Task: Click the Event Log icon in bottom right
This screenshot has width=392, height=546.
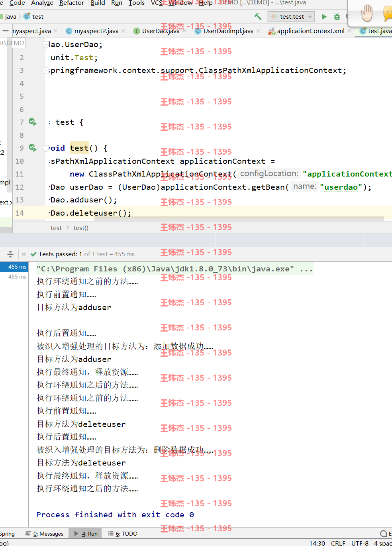Action: (384, 533)
